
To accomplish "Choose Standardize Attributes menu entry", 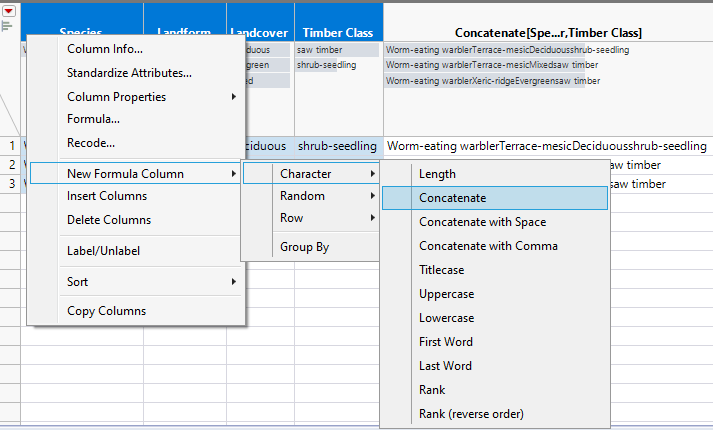I will tap(129, 73).
